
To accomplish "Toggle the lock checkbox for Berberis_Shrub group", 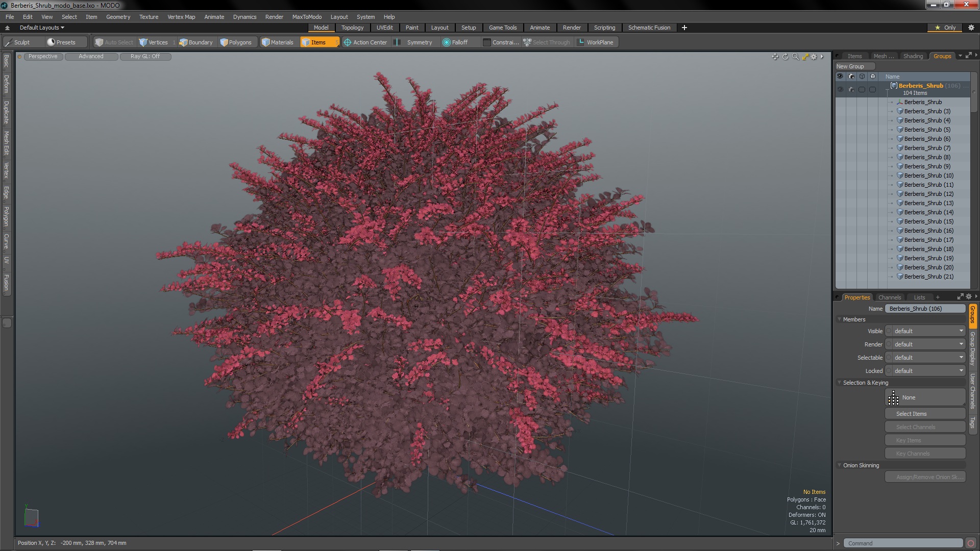I will 872,89.
